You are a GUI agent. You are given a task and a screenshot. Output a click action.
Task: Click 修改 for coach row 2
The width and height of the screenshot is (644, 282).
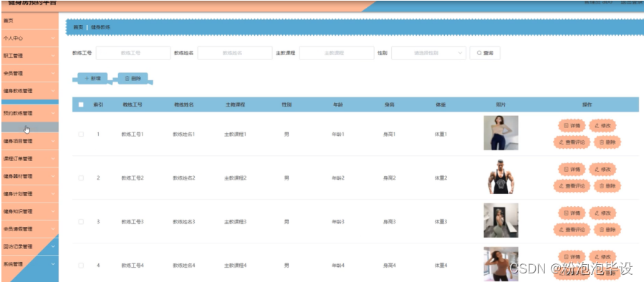pos(602,169)
